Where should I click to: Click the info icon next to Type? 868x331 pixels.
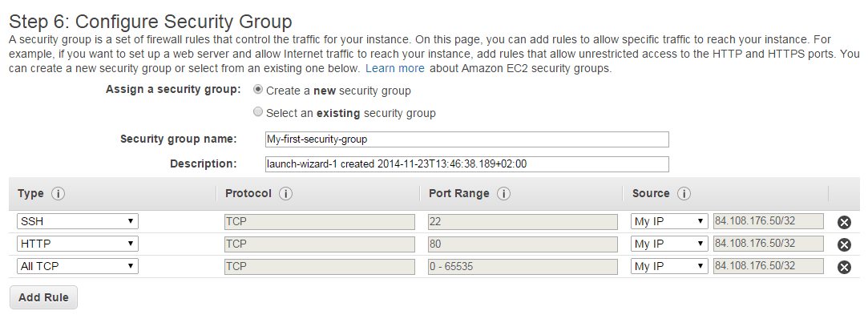tap(58, 194)
